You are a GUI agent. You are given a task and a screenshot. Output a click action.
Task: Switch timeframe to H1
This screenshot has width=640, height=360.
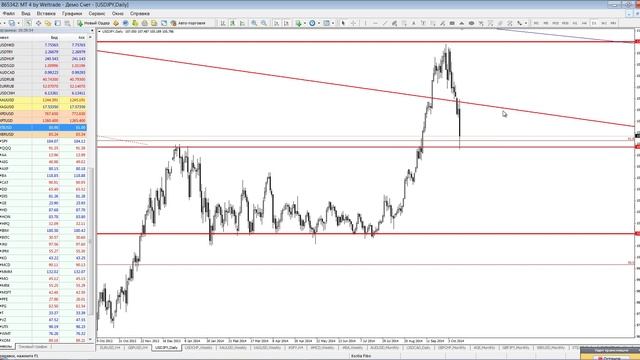575,23
